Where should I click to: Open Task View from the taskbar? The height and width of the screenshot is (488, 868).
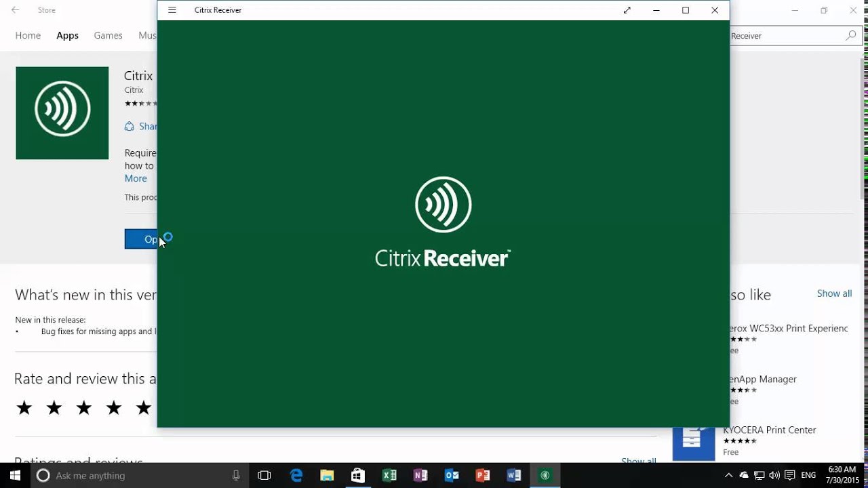(264, 475)
